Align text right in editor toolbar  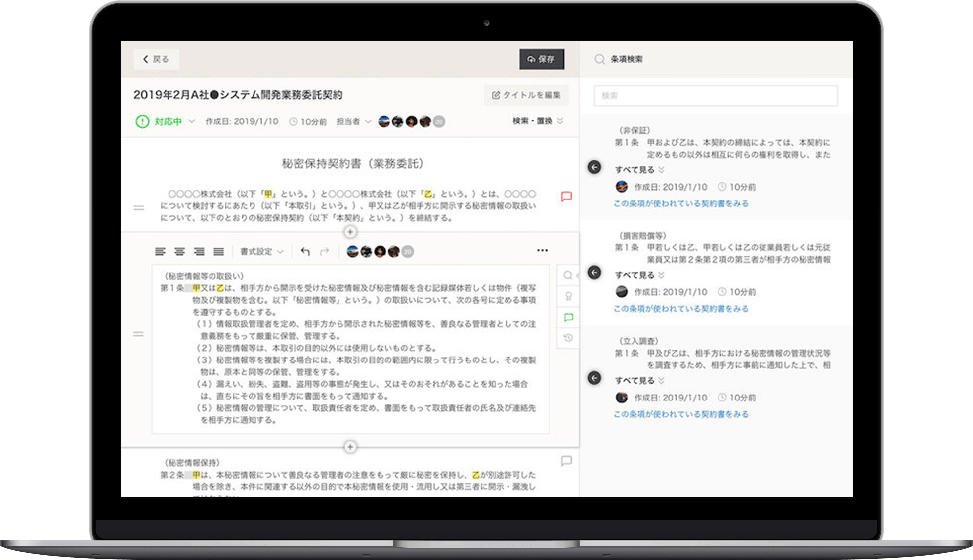point(199,252)
